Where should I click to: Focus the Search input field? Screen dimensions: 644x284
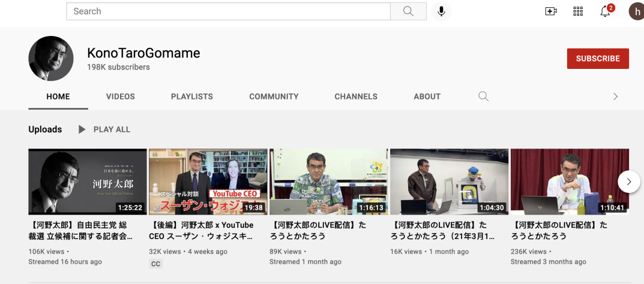tap(228, 11)
